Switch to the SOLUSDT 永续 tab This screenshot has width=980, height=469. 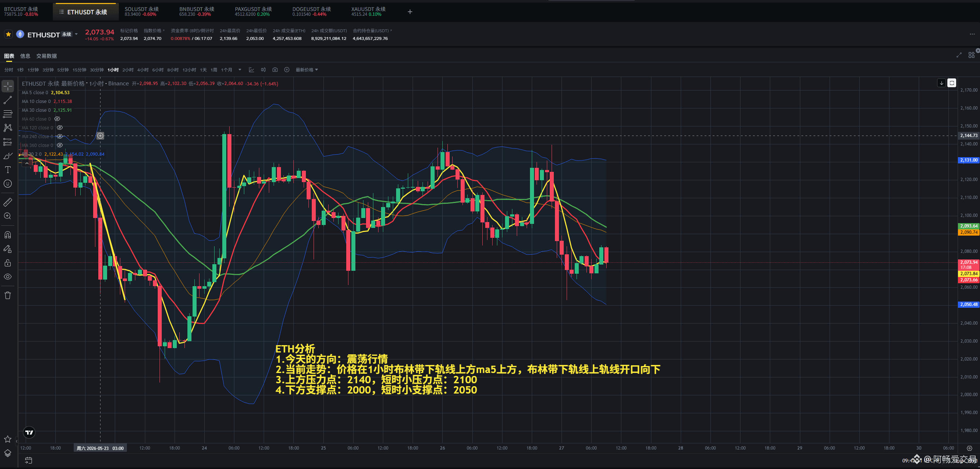tap(142, 11)
